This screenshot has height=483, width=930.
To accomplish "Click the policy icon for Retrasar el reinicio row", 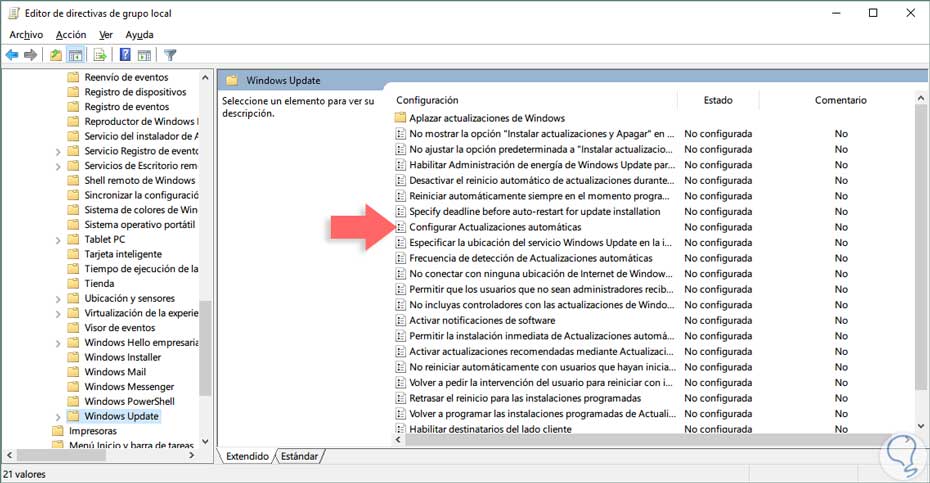I will (x=401, y=398).
